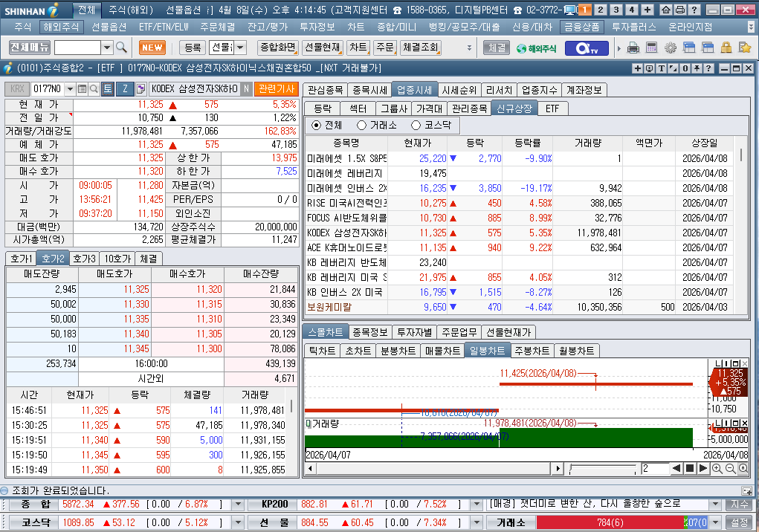Screen dimensions: 759x532
Task: Open the toolbar print document icon
Action: coord(633,48)
